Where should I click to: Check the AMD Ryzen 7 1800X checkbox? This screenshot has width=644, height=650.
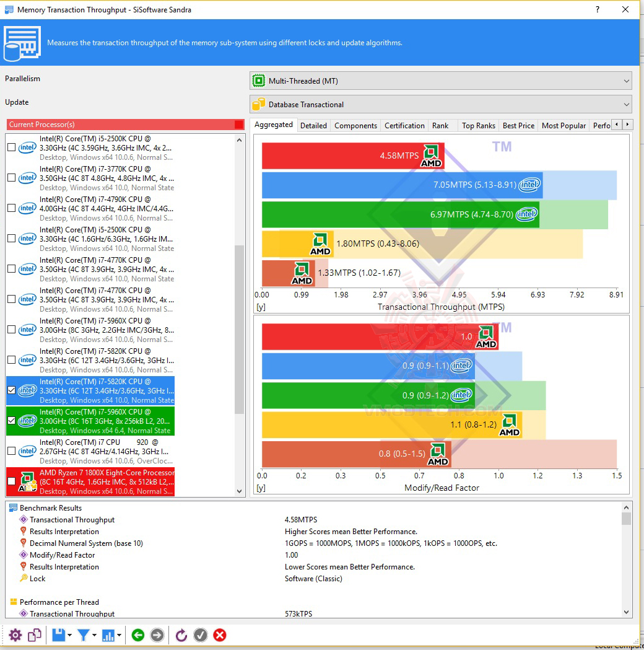[x=12, y=481]
